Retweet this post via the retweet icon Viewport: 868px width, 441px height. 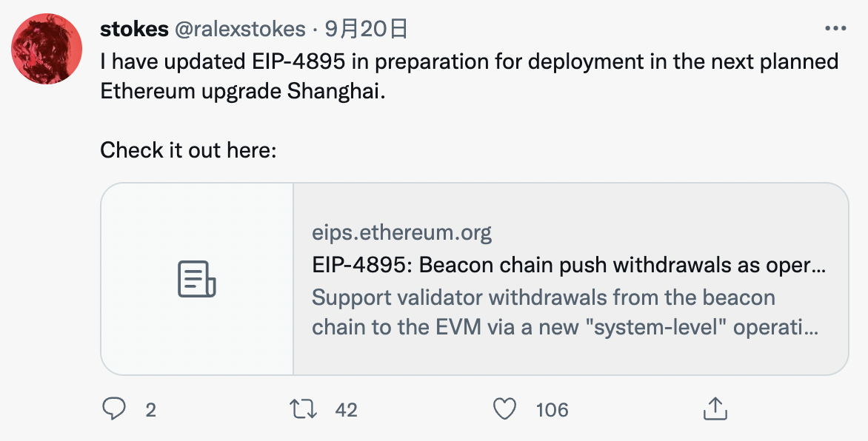(304, 409)
